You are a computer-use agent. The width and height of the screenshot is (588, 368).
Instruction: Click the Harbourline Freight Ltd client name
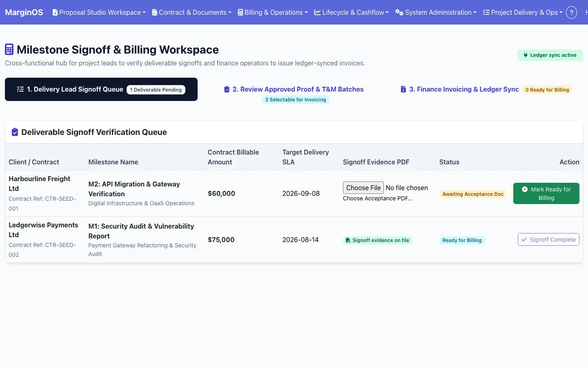click(40, 184)
